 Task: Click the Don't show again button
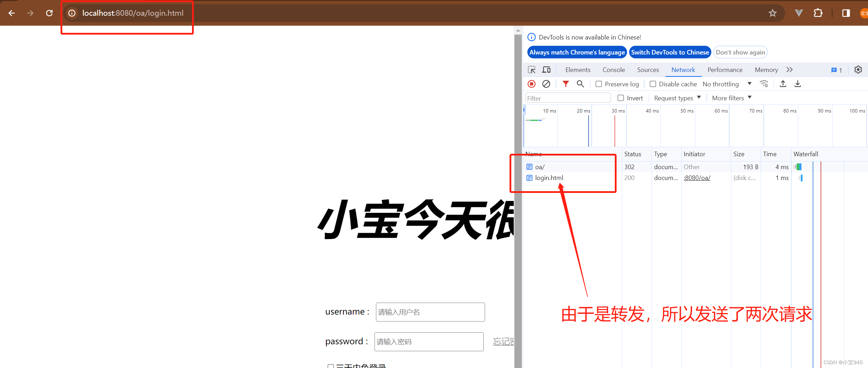pos(740,52)
